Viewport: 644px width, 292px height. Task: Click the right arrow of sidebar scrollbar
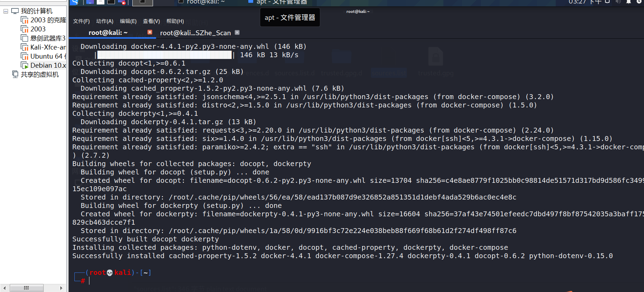(x=61, y=288)
